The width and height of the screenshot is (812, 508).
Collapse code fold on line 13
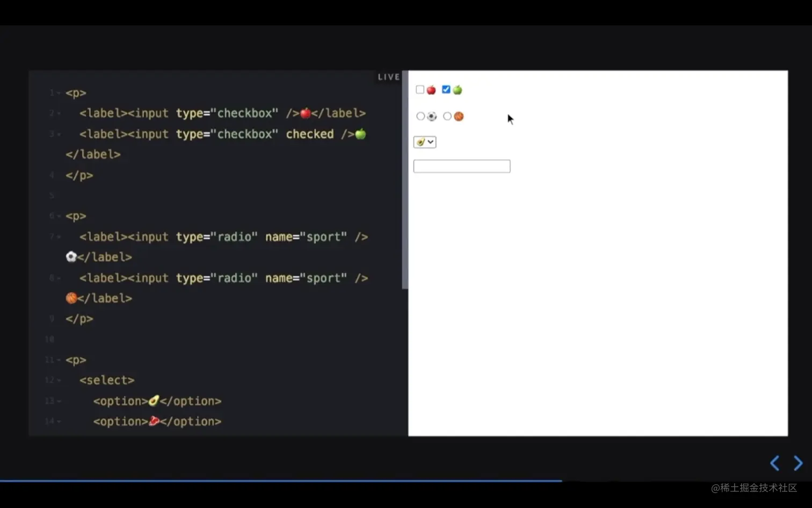click(x=59, y=402)
